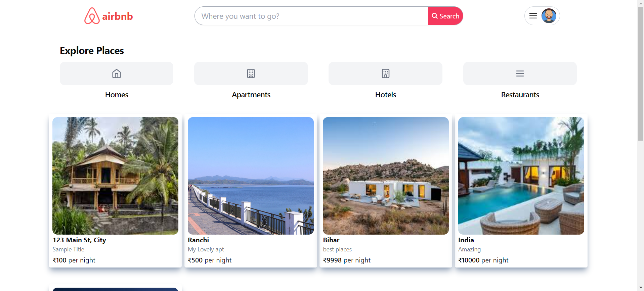Open the 123 Main St wooden house photo

(115, 176)
